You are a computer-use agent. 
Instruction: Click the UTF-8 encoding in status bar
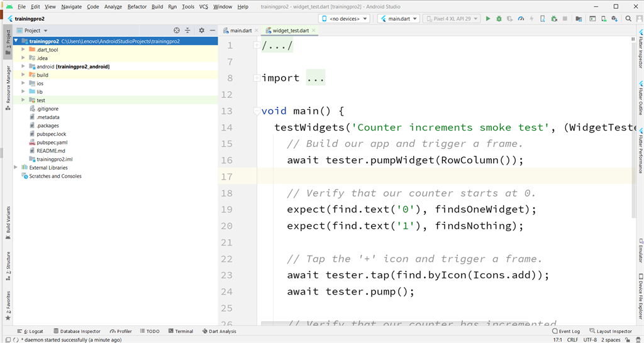coord(590,340)
